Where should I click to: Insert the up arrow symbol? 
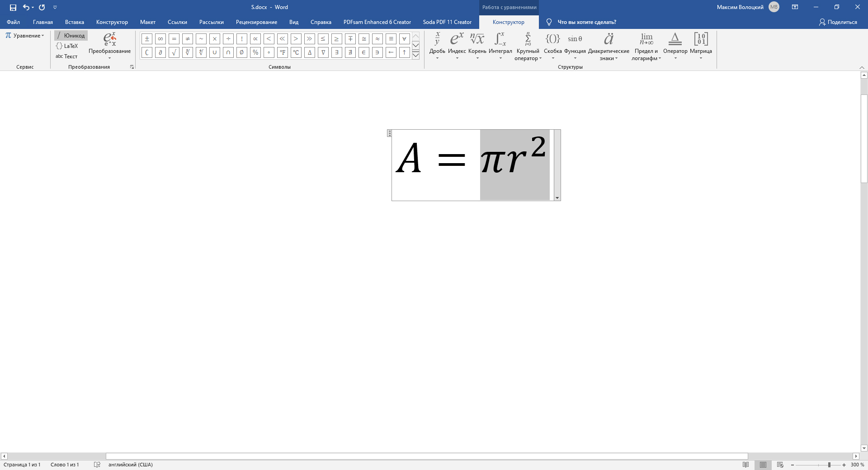pos(405,52)
